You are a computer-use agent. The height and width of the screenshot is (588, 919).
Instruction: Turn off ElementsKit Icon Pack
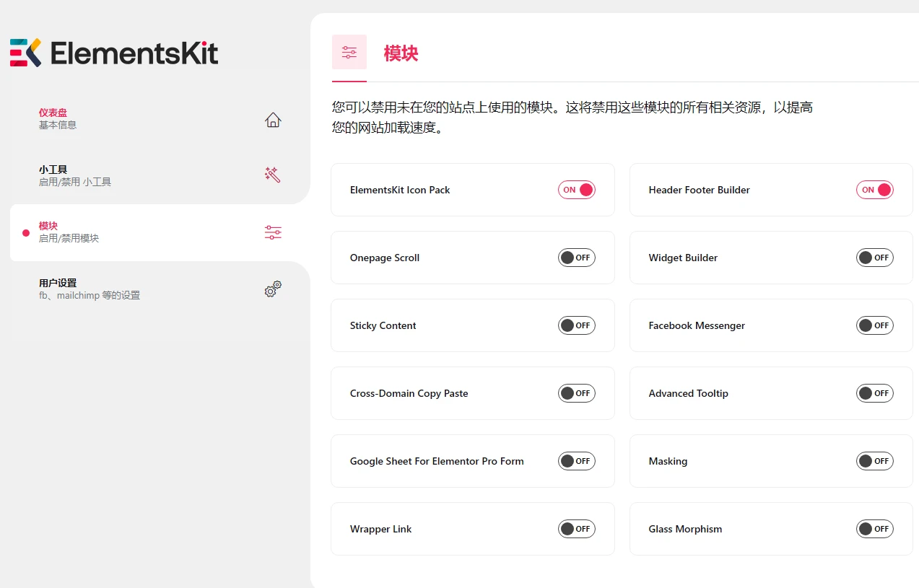[576, 190]
